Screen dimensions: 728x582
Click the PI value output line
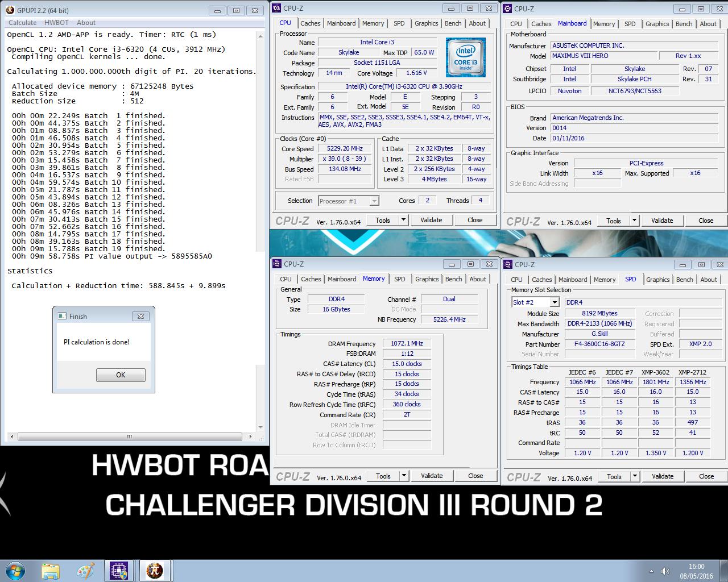pos(112,256)
